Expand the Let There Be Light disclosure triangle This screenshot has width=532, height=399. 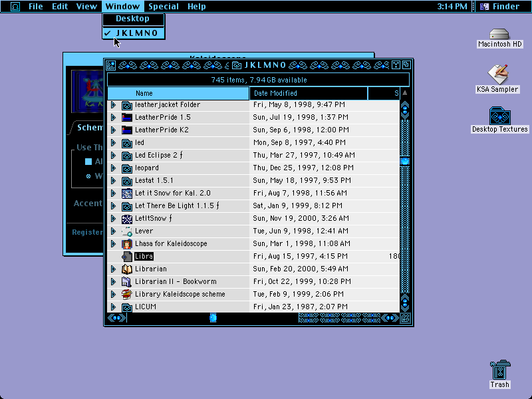[x=113, y=206]
